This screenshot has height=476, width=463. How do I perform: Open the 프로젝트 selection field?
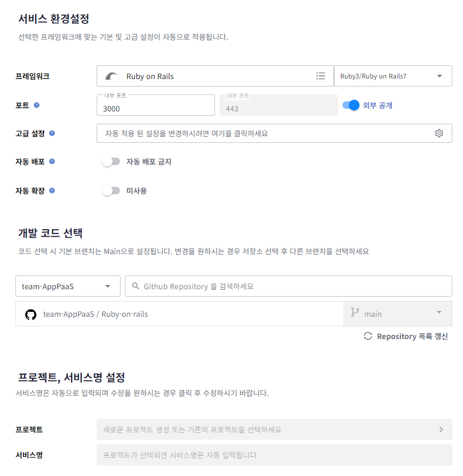pos(274,429)
